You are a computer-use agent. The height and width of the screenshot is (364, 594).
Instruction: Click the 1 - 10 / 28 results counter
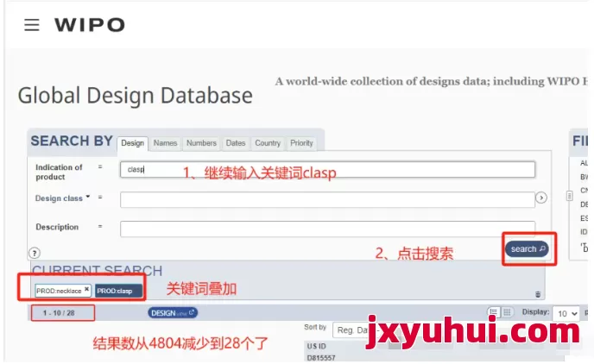click(x=59, y=313)
